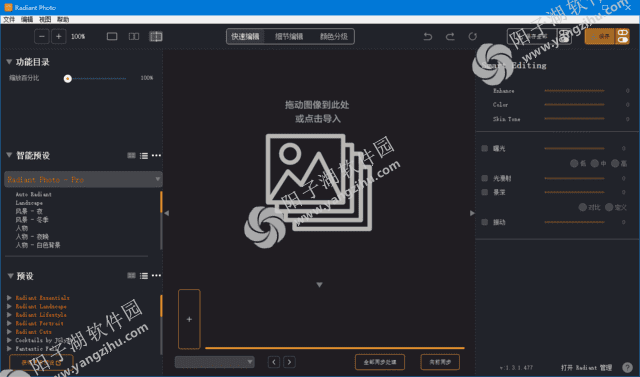Click the Enhance slider track
The width and height of the screenshot is (640, 377).
pos(574,91)
